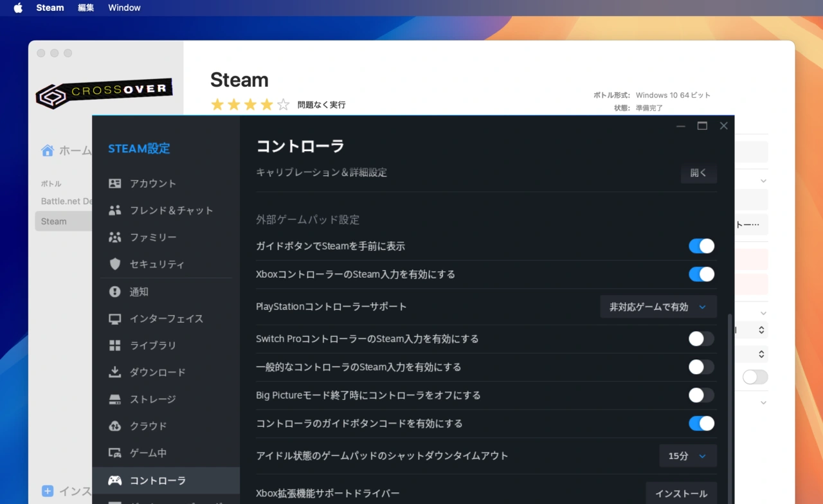Select Steam in the bottle list
This screenshot has height=504, width=823.
tap(53, 221)
